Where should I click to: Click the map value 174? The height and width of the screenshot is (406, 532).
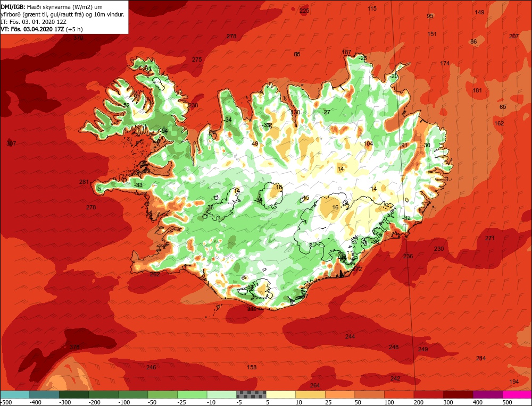pyautogui.click(x=445, y=63)
